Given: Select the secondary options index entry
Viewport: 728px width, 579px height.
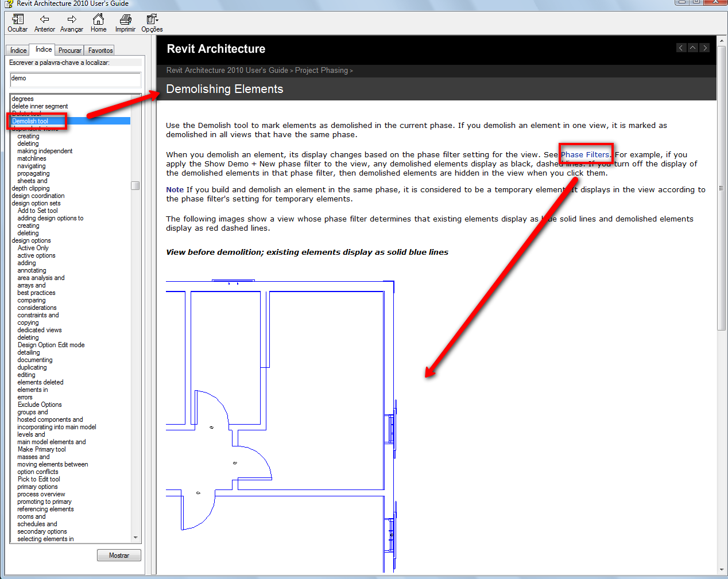Looking at the screenshot, I should (x=42, y=531).
